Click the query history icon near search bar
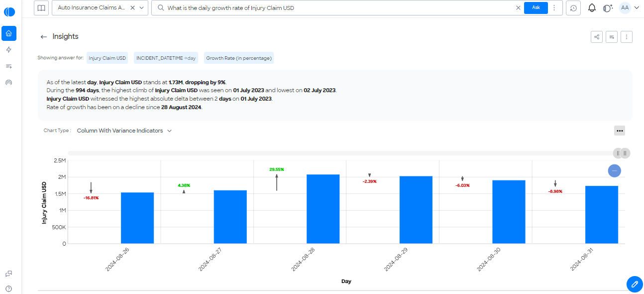 pos(573,7)
